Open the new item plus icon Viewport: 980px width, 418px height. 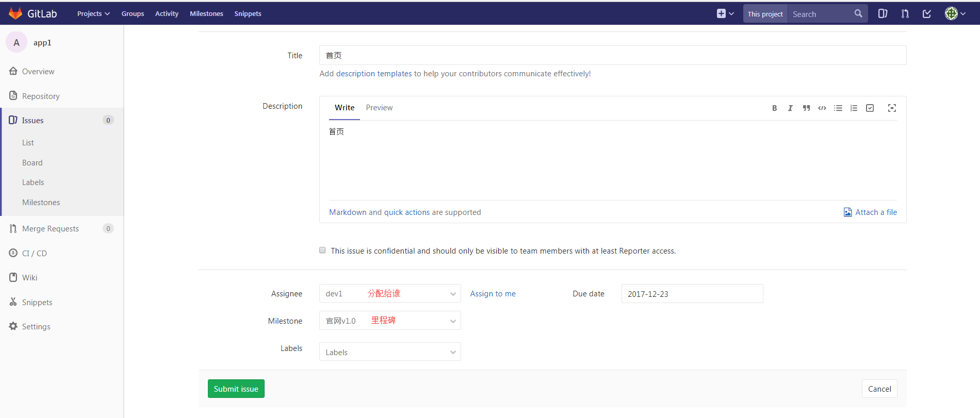click(x=721, y=14)
